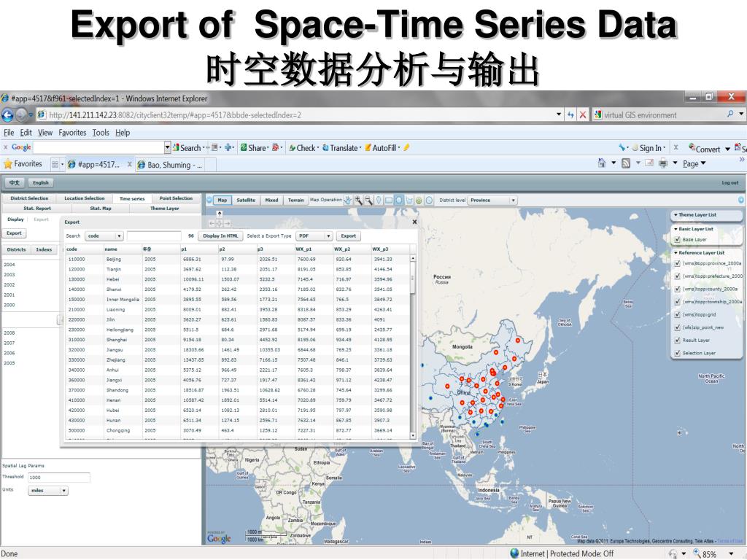Toggle topp:township_2000a layer checkbox
This screenshot has height=560, width=747.
[x=677, y=302]
